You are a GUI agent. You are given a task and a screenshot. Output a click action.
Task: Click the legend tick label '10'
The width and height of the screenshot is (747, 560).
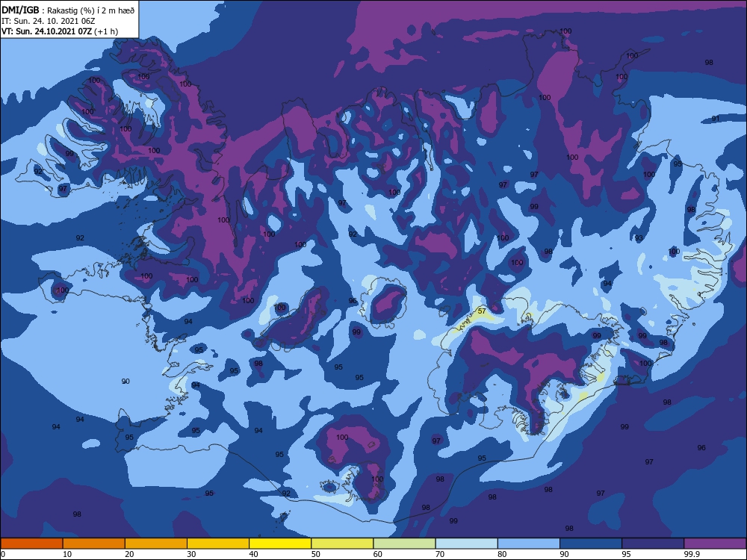coord(67,554)
